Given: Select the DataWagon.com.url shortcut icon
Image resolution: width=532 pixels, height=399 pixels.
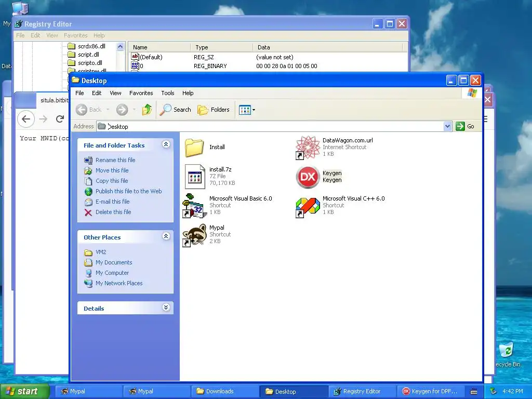Looking at the screenshot, I should pyautogui.click(x=308, y=148).
